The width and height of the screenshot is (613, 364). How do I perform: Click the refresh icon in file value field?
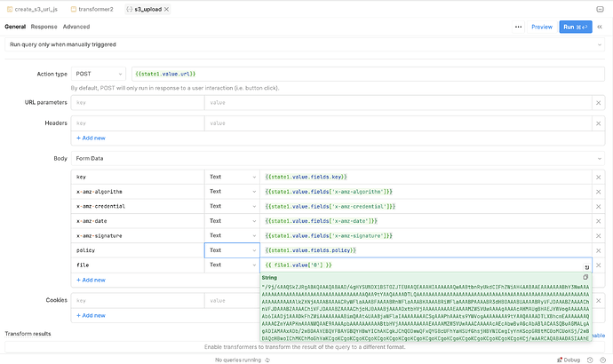[587, 267]
